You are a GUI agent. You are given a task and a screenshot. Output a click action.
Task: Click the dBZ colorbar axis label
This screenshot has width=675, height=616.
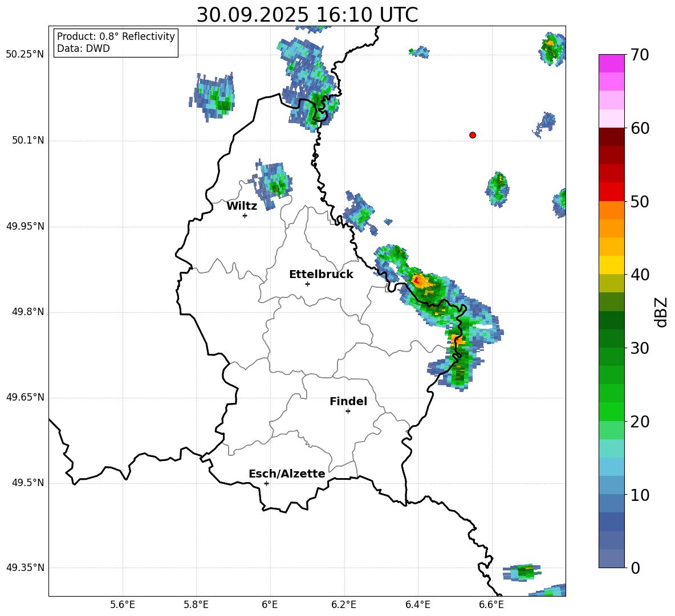click(x=661, y=312)
